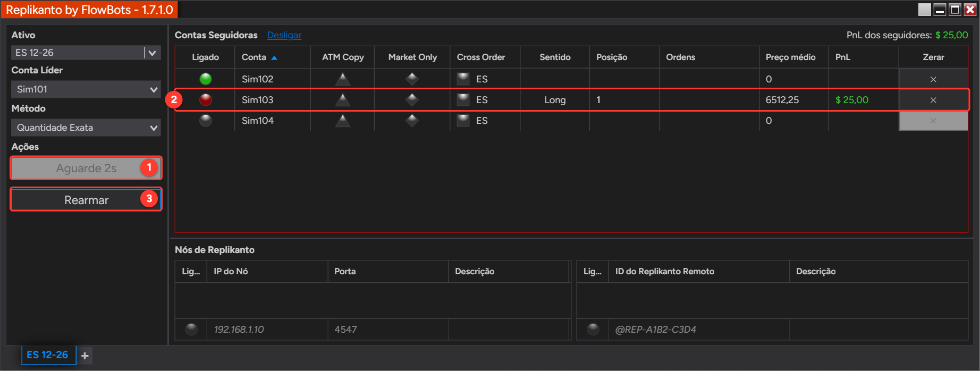Click Zerar X button for Sim103
Screen dimensions: 980x371
click(x=933, y=100)
